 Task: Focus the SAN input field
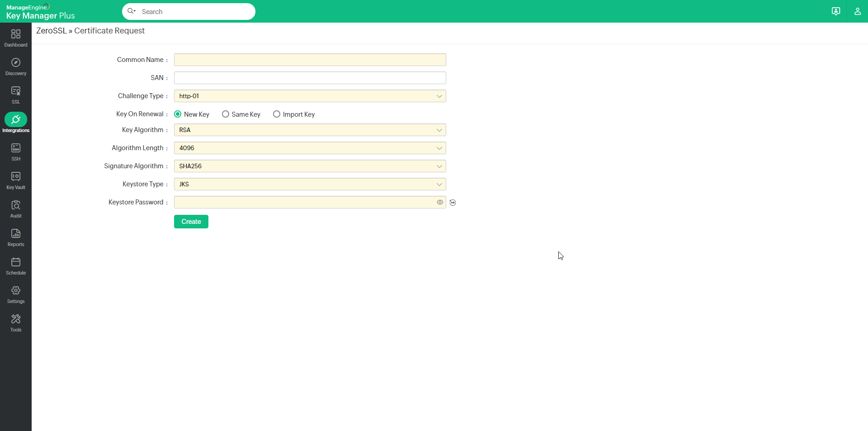coord(310,78)
